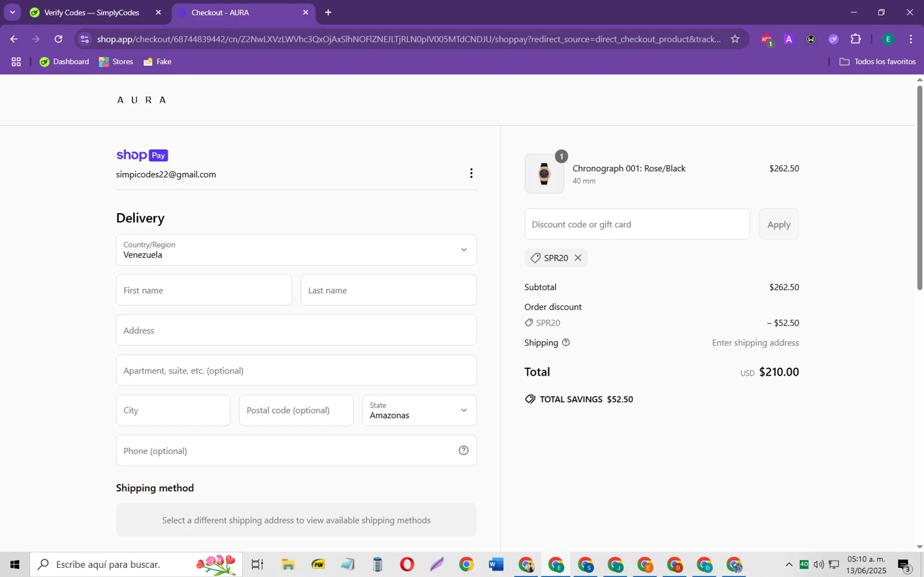Click the shipping info question mark icon
This screenshot has height=577, width=924.
[x=566, y=342]
